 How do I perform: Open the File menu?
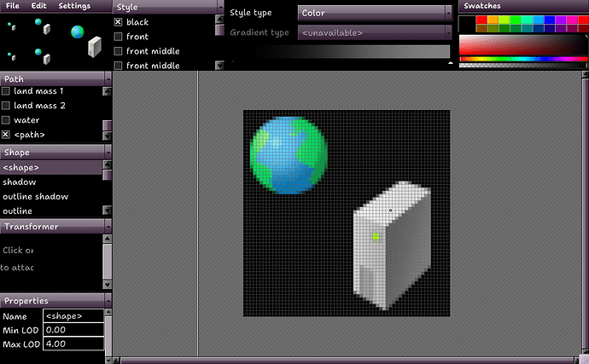click(x=13, y=6)
